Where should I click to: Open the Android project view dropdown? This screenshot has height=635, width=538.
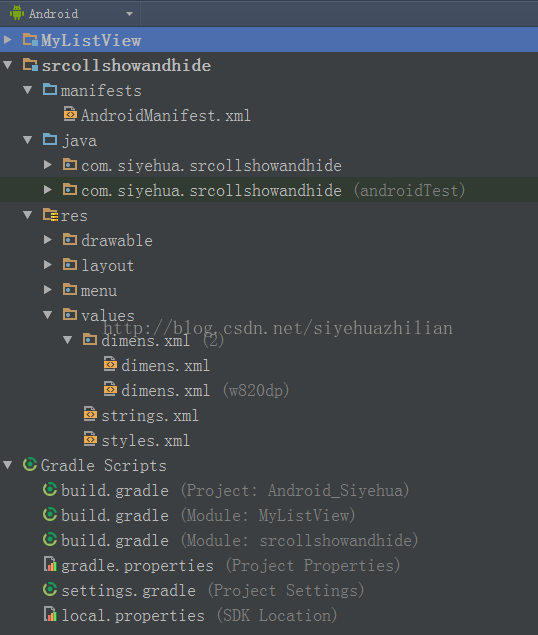(71, 14)
